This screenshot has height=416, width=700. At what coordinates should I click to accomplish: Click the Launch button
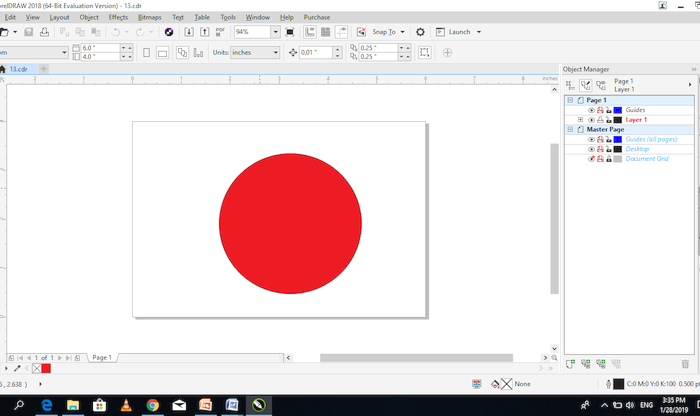(453, 32)
